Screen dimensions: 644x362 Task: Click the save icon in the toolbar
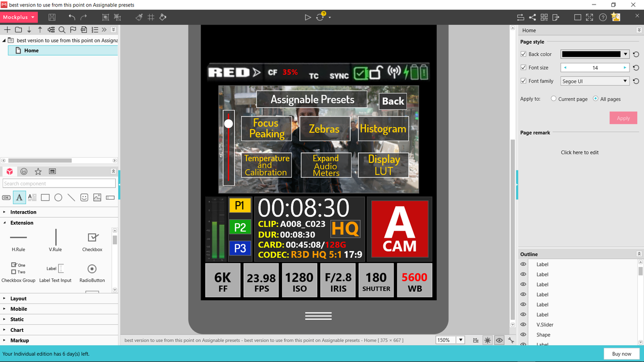(x=52, y=17)
